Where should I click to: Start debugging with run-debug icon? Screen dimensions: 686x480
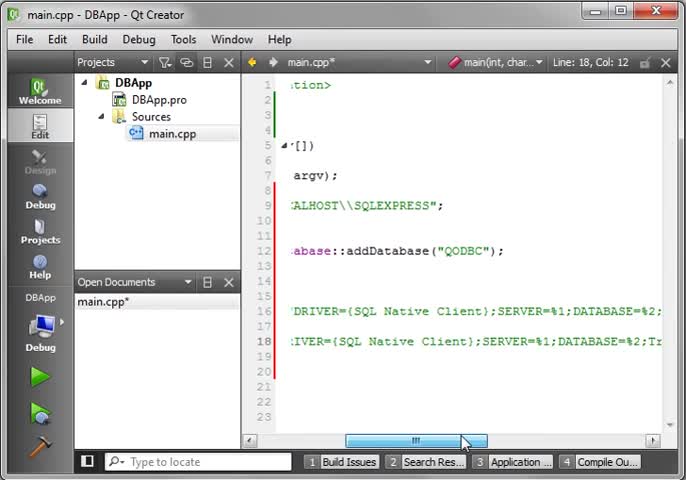tap(40, 413)
